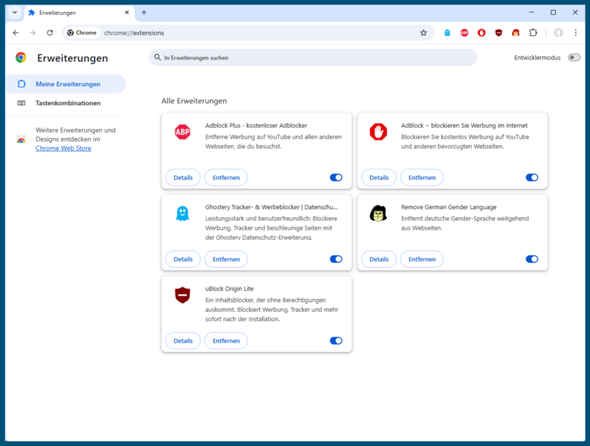The width and height of the screenshot is (590, 446).
Task: Click the In Erweiterungen suchen search field
Action: [313, 58]
